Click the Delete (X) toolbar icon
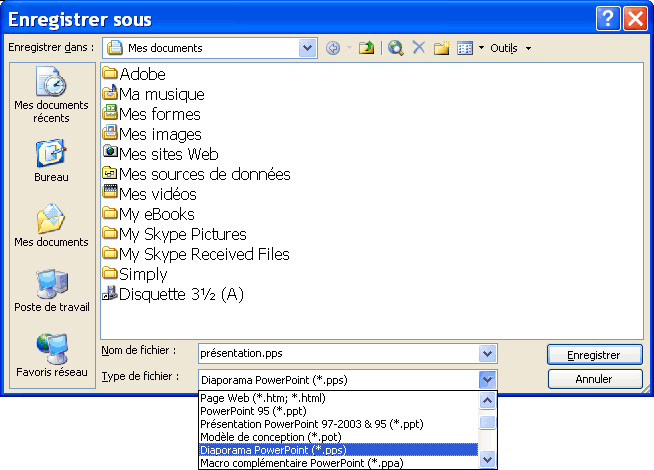 pos(419,48)
